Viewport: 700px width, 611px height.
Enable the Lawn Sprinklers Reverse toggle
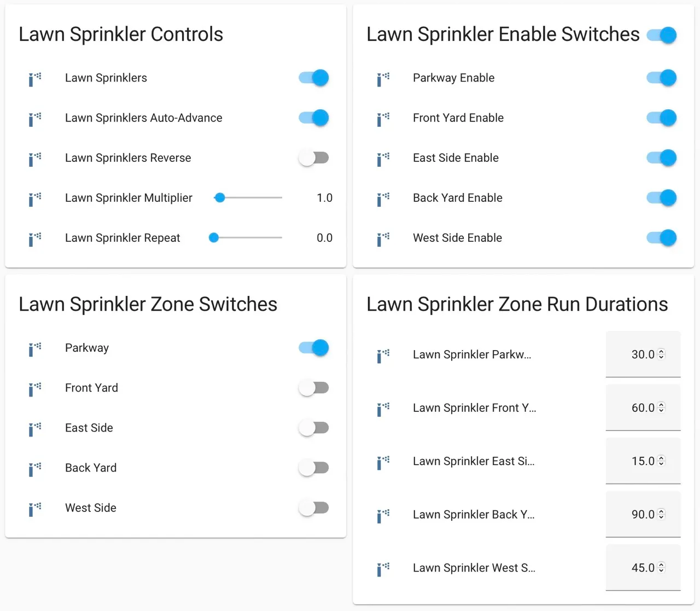(314, 158)
